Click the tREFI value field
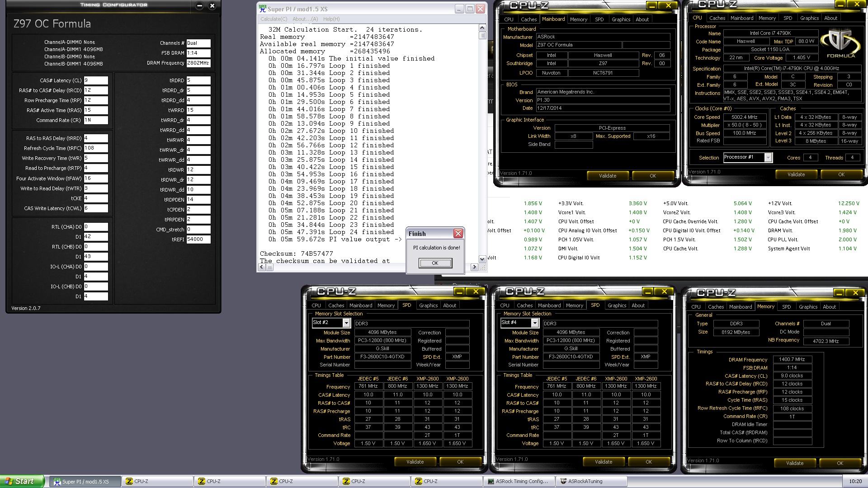Screen dimensions: 868x488 pos(198,239)
